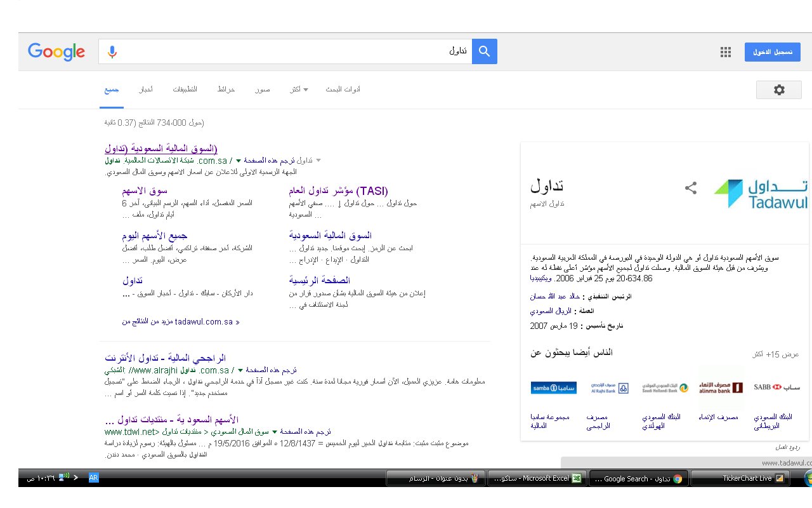
Task: Open مجموعة سامبا المالية label link
Action: coord(550,422)
